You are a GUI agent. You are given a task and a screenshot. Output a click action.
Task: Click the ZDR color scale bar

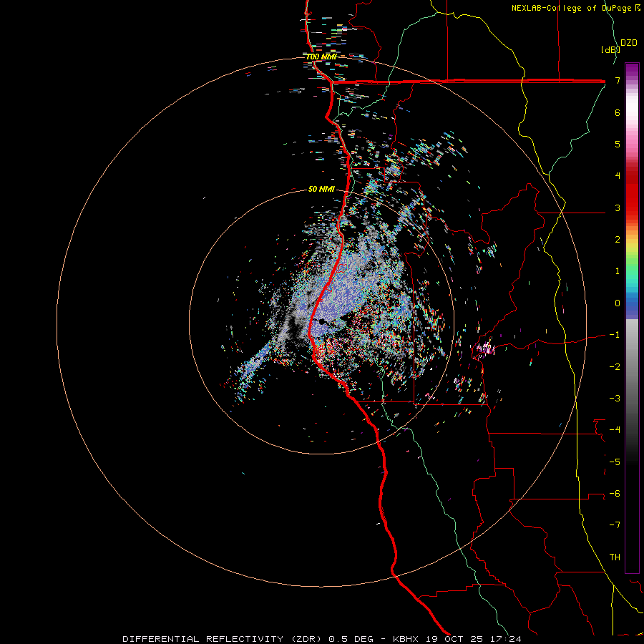(x=632, y=318)
